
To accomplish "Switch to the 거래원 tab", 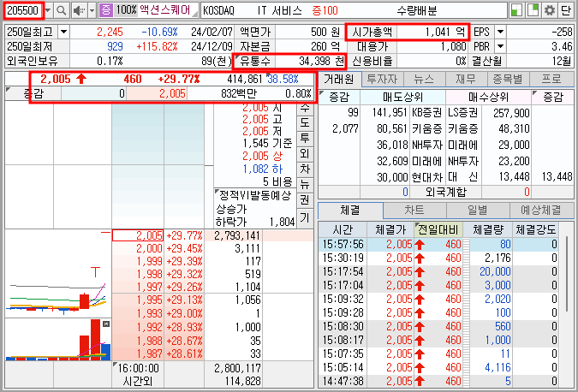I will pos(339,79).
